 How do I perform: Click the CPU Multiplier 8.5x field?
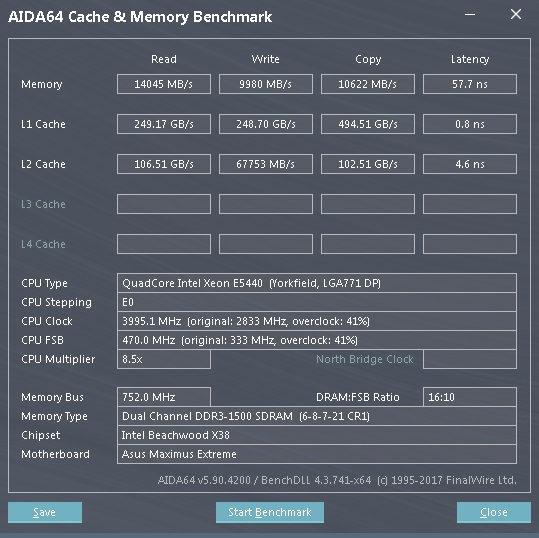coord(164,359)
